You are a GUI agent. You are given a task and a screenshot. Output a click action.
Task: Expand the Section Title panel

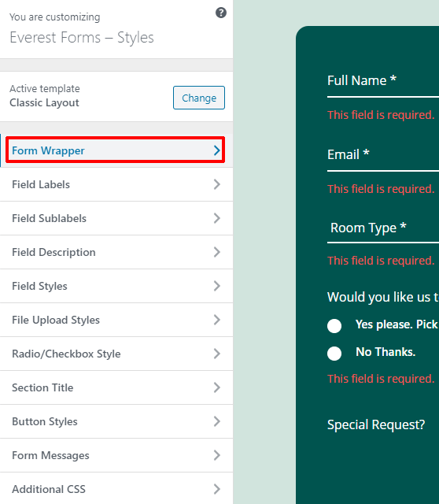pos(116,387)
